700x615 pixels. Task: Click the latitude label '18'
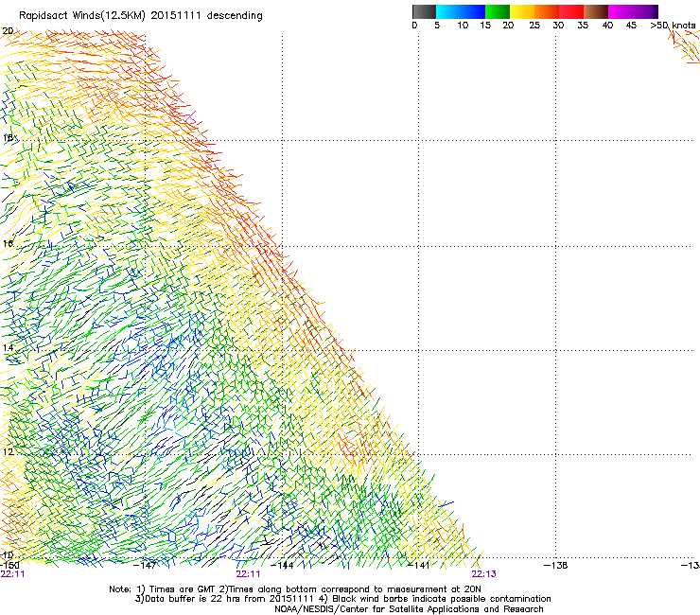point(8,138)
